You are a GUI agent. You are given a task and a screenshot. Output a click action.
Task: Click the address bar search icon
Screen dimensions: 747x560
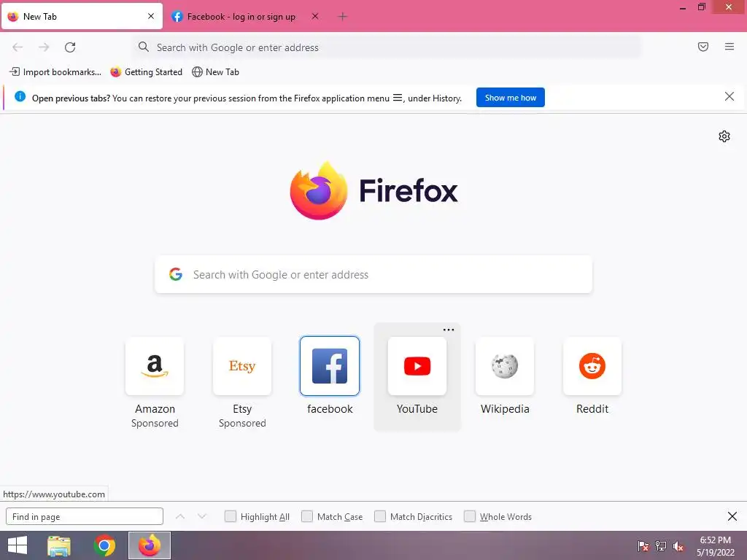[x=144, y=47]
